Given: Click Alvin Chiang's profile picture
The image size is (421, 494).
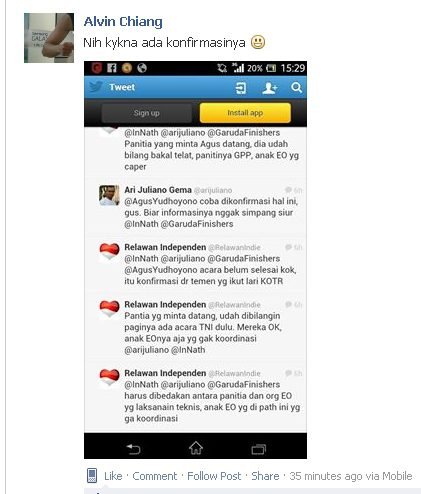Looking at the screenshot, I should tap(49, 38).
